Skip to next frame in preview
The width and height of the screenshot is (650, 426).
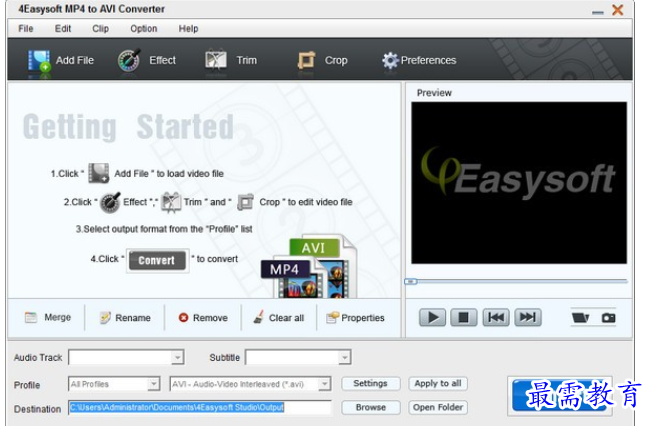[528, 318]
